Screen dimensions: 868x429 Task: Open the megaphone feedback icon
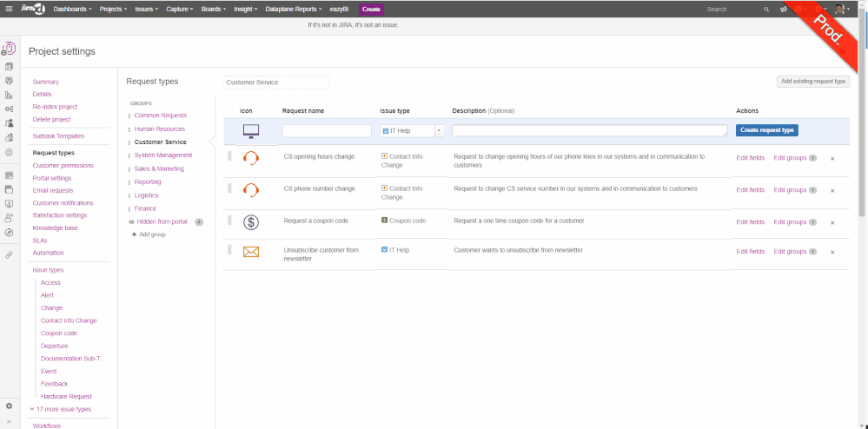click(784, 10)
